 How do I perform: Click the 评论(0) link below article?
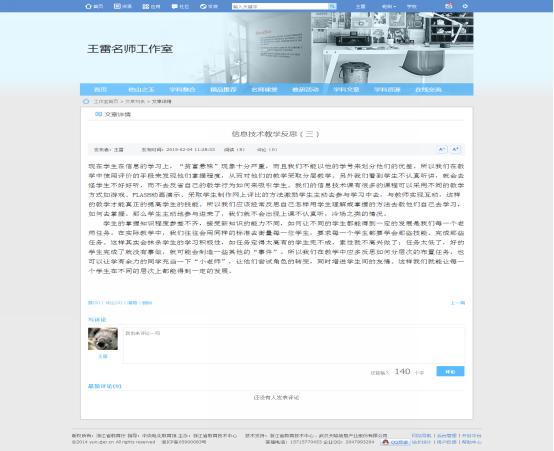[x=114, y=303]
